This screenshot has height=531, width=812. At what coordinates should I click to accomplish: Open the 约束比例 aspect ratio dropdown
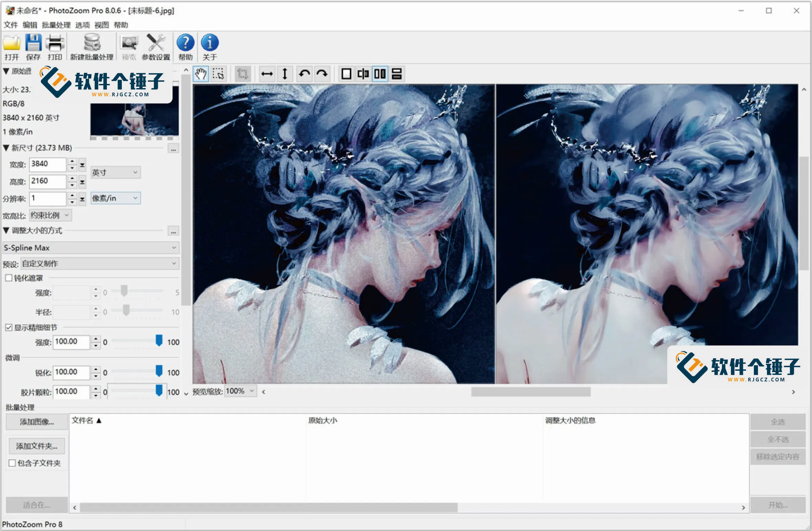coord(51,216)
